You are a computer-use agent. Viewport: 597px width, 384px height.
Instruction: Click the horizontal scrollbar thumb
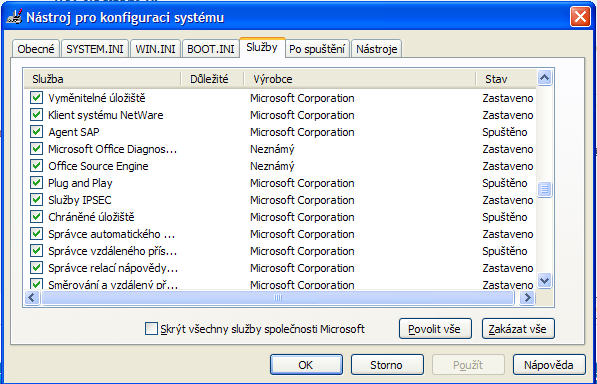[278, 298]
